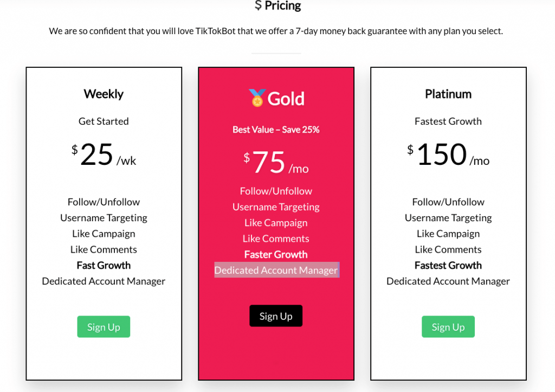Sign up for the Platinum plan
Screen dimensions: 555x392
click(448, 326)
